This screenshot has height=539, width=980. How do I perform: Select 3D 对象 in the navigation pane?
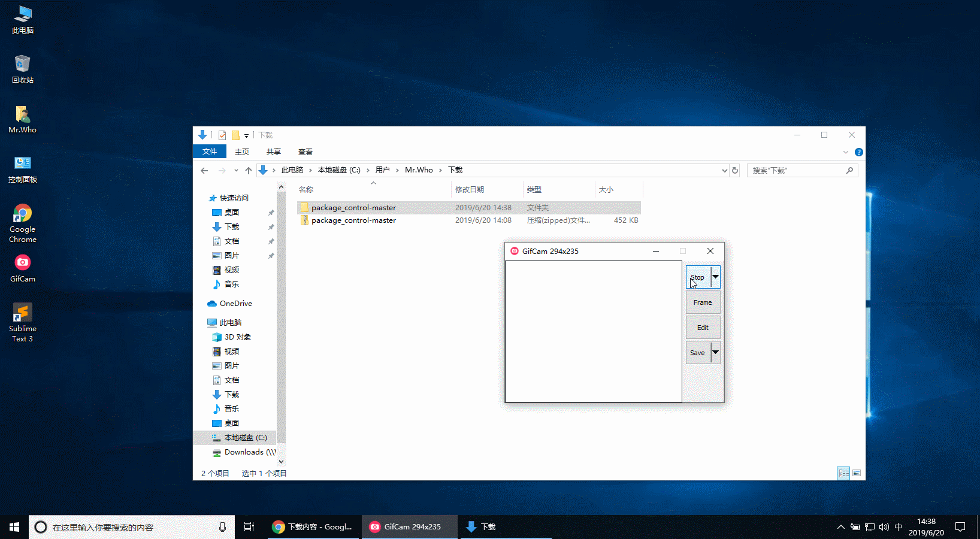(232, 337)
